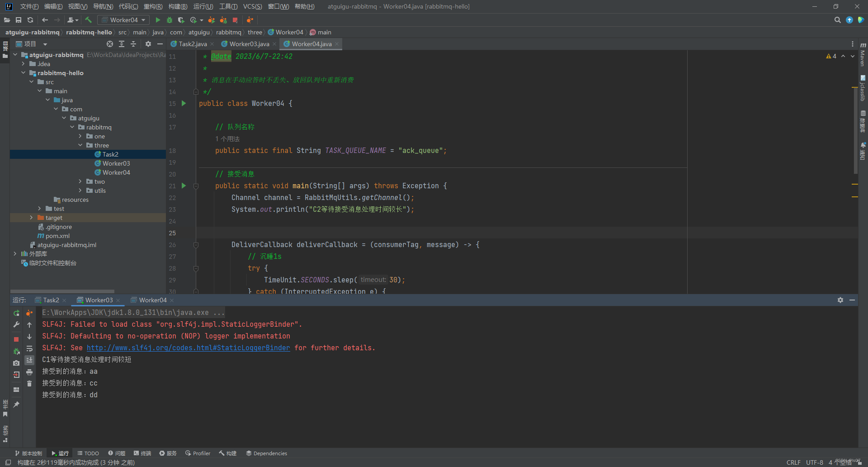Switch to the Worker03.java editor tab
The height and width of the screenshot is (467, 868).
(249, 44)
